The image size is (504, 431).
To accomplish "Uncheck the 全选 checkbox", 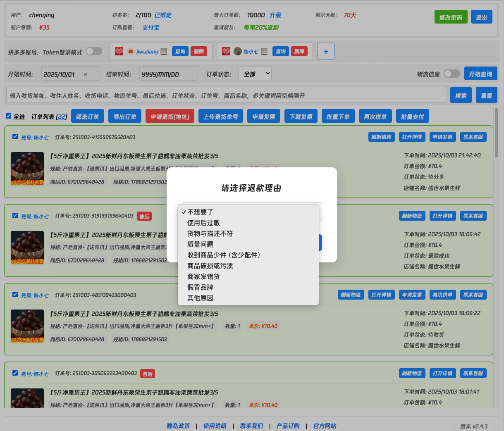I will click(8, 116).
